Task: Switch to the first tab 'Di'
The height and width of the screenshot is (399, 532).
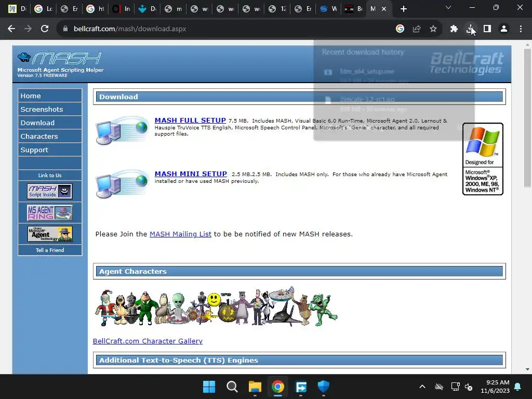Action: click(x=17, y=9)
